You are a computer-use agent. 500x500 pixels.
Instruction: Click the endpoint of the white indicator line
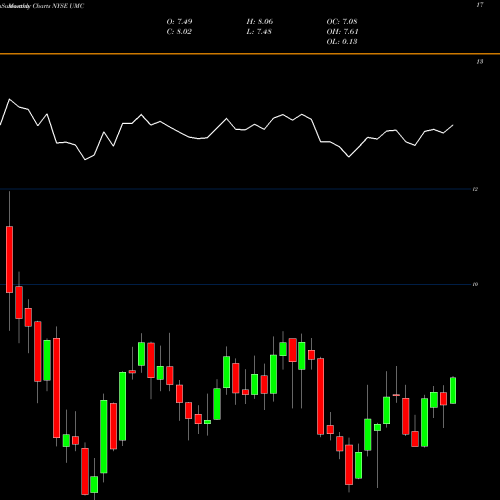pyautogui.click(x=453, y=125)
